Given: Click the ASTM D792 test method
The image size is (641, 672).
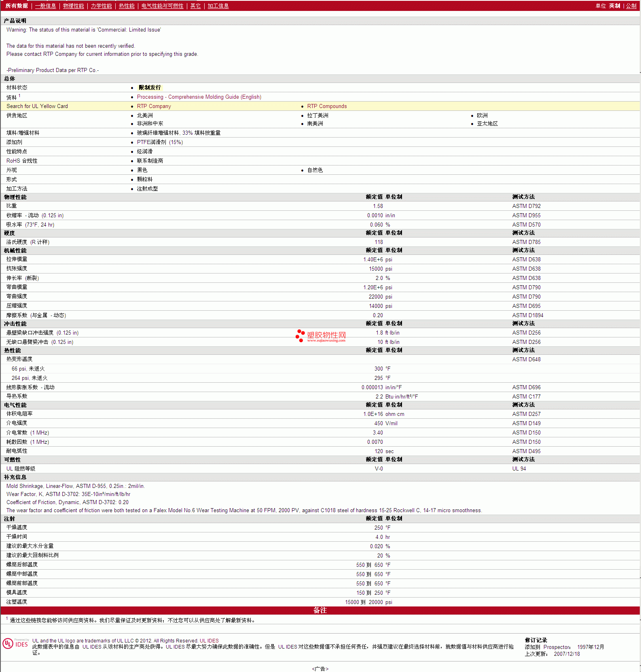Looking at the screenshot, I should [x=526, y=206].
